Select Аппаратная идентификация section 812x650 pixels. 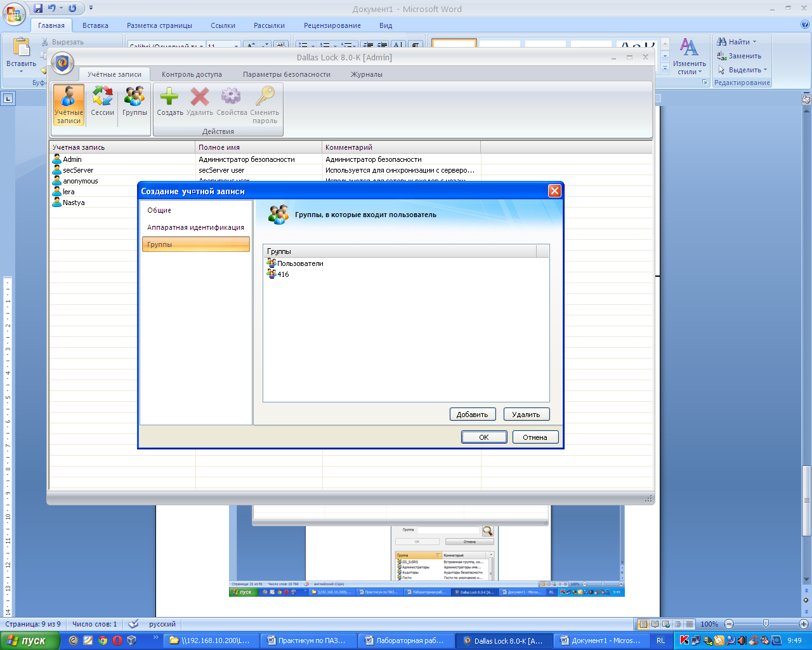(x=196, y=227)
